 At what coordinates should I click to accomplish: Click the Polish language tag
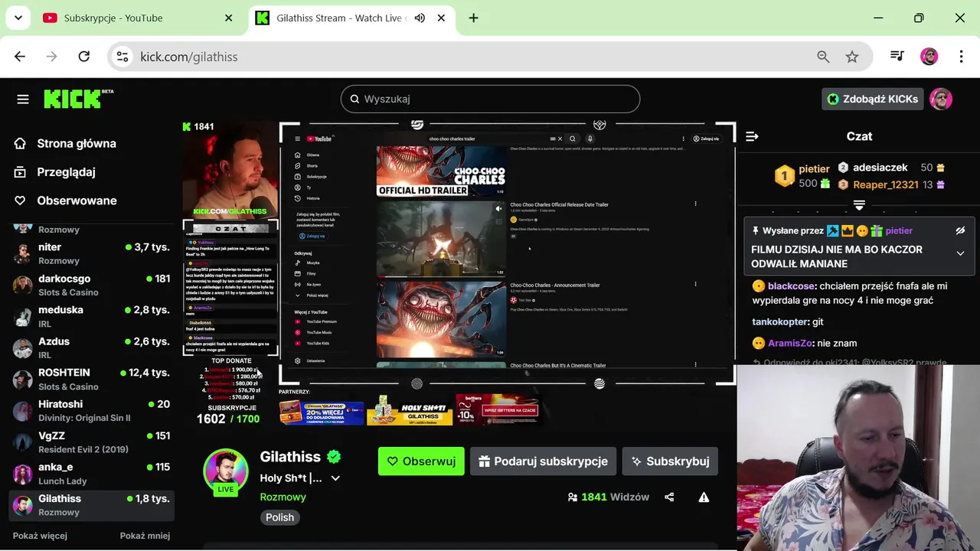tap(279, 517)
